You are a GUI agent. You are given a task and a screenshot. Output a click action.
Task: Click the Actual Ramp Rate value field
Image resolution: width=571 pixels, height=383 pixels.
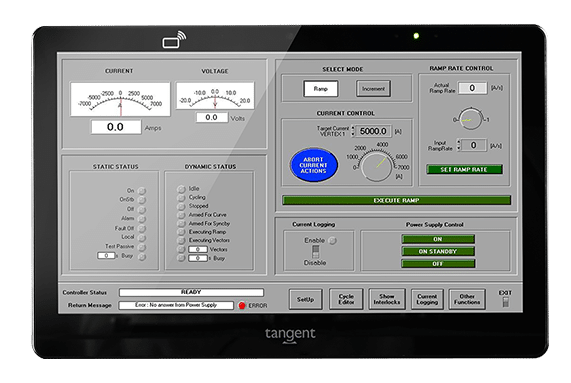[x=472, y=88]
